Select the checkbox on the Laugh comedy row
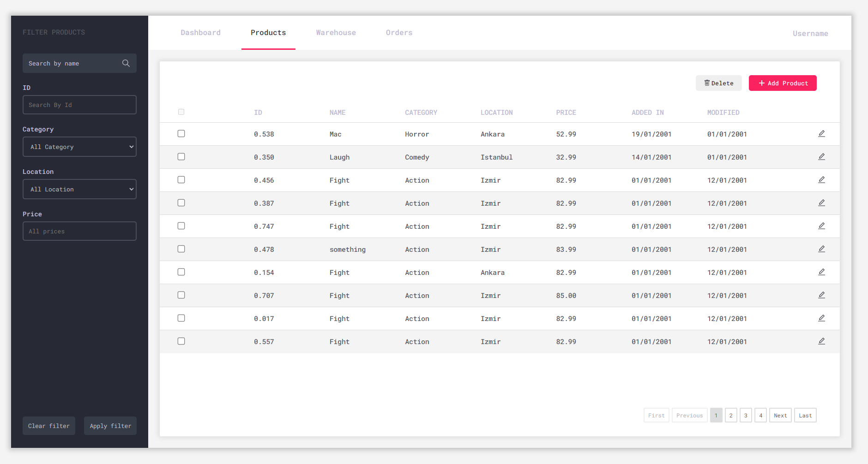Viewport: 868px width, 464px height. [x=181, y=156]
